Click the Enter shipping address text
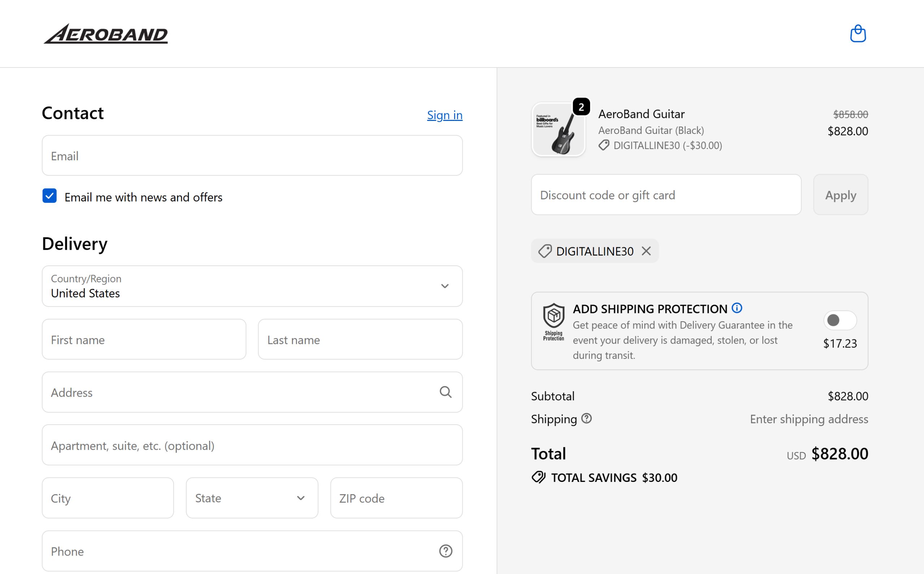 [809, 419]
